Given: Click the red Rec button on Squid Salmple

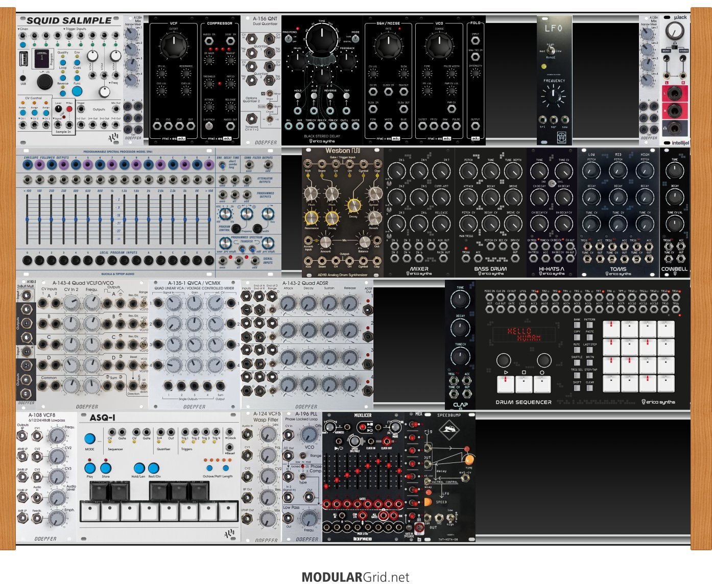Looking at the screenshot, I should coord(69,109).
